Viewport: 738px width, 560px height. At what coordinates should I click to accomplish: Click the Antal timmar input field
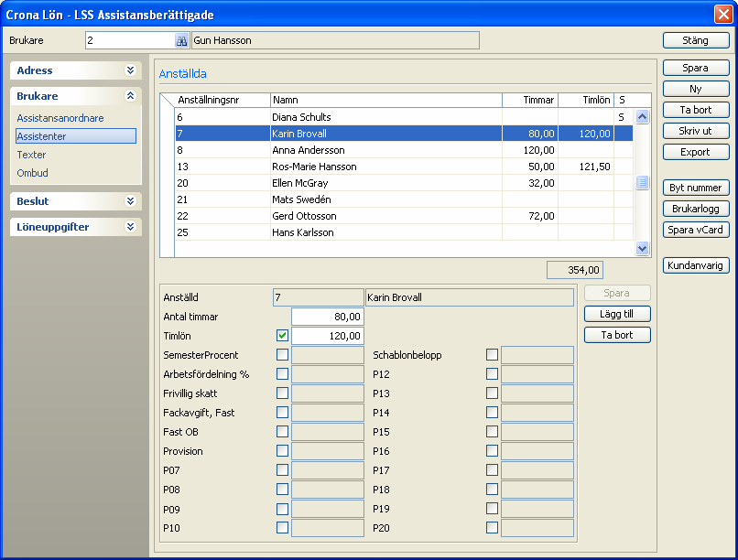tap(328, 317)
